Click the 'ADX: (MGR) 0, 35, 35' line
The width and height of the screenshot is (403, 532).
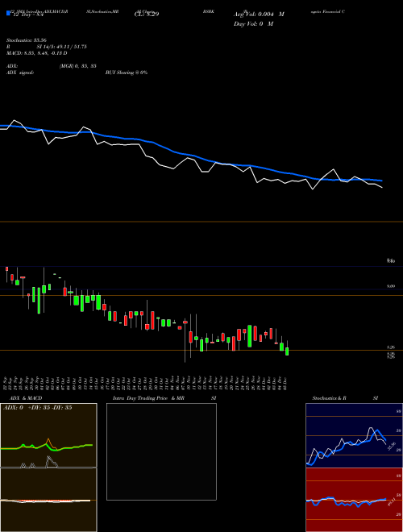pyautogui.click(x=52, y=66)
